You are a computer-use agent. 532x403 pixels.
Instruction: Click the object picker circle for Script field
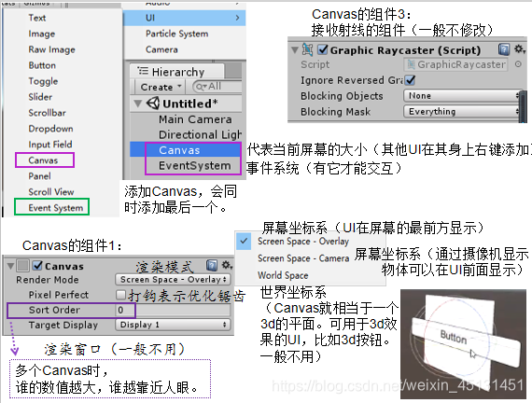point(518,64)
